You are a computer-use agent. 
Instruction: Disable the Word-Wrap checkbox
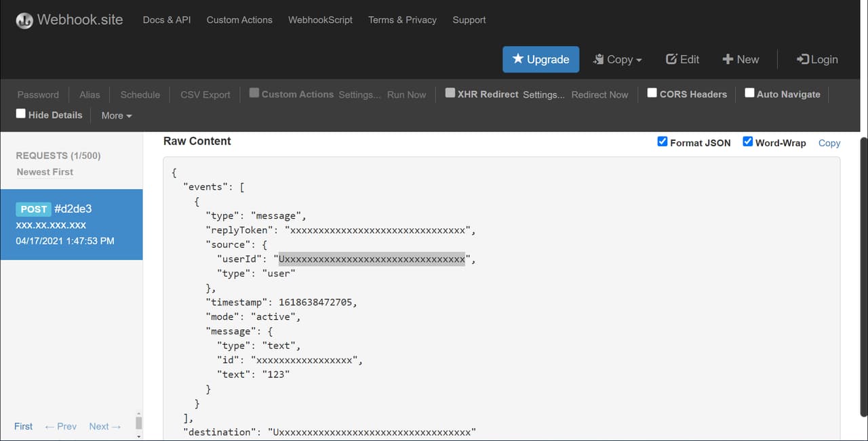pos(748,142)
